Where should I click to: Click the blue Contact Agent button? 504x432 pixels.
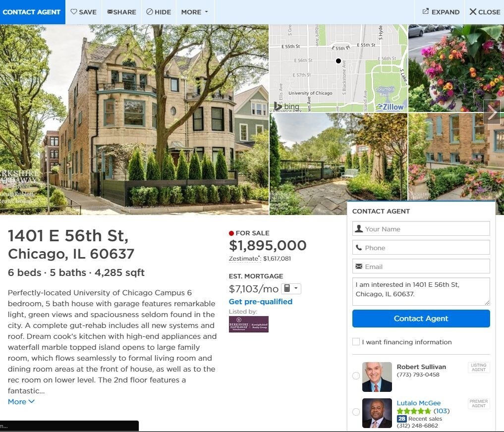(x=421, y=318)
